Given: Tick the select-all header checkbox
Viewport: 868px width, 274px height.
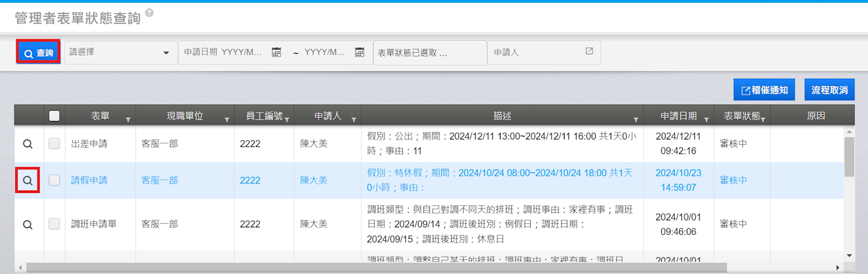Looking at the screenshot, I should tap(54, 116).
